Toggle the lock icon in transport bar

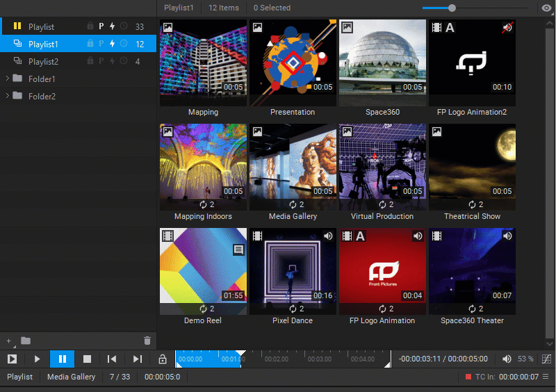pos(163,359)
